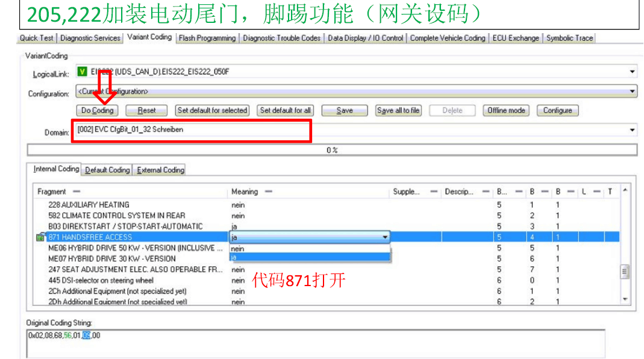Choose 'nein' in Meaning dropdown list
Screen dimensions: 644x359
click(x=238, y=249)
